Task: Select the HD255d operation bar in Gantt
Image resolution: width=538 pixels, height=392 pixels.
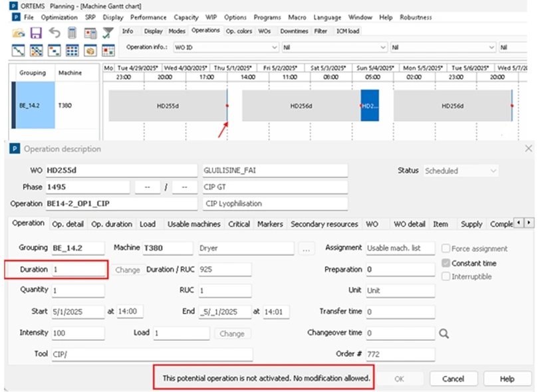Action: [x=168, y=106]
